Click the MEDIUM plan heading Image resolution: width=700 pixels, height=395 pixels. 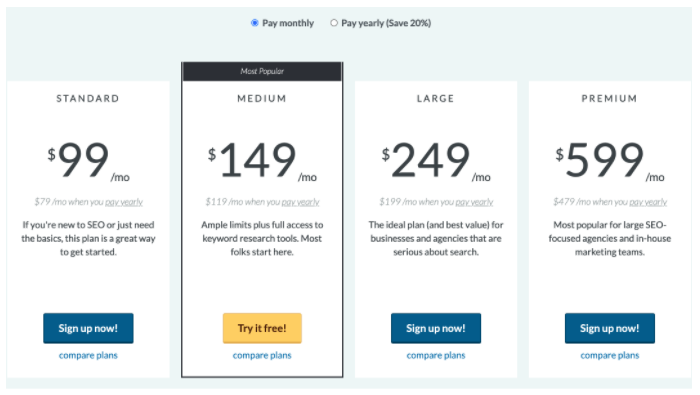[x=262, y=98]
